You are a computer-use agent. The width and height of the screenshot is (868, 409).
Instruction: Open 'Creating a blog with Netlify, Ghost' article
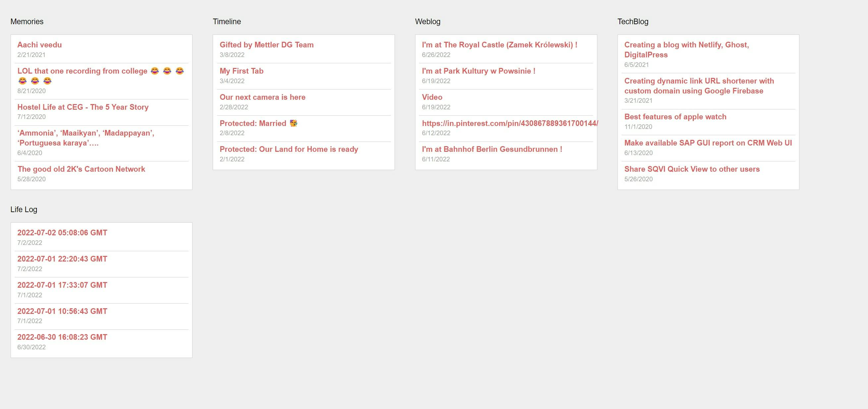[686, 45]
